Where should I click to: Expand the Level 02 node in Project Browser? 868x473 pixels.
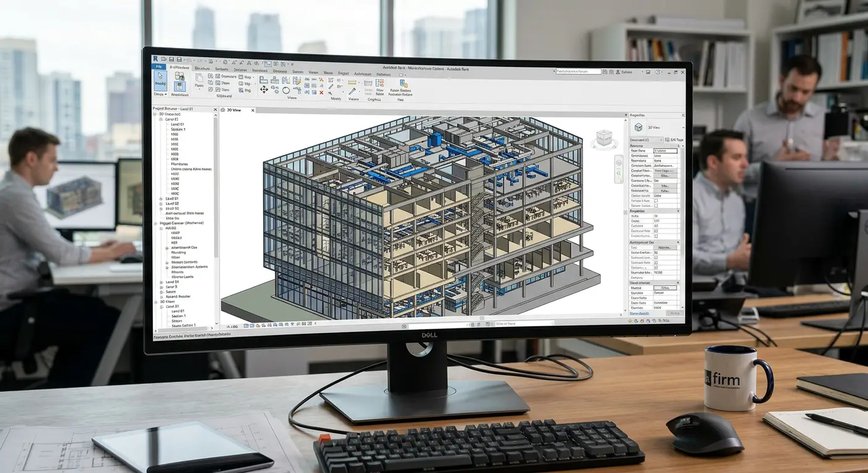[x=161, y=204]
